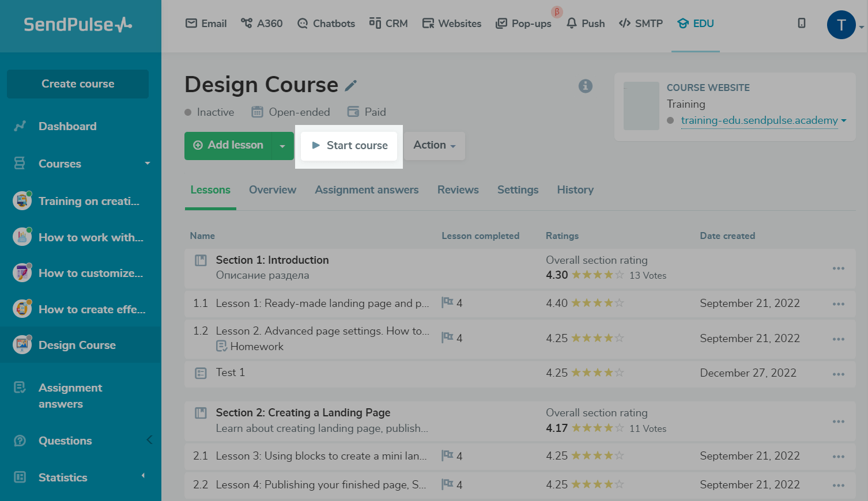Click the pencil icon beside Design Course title
The image size is (868, 501).
(350, 86)
